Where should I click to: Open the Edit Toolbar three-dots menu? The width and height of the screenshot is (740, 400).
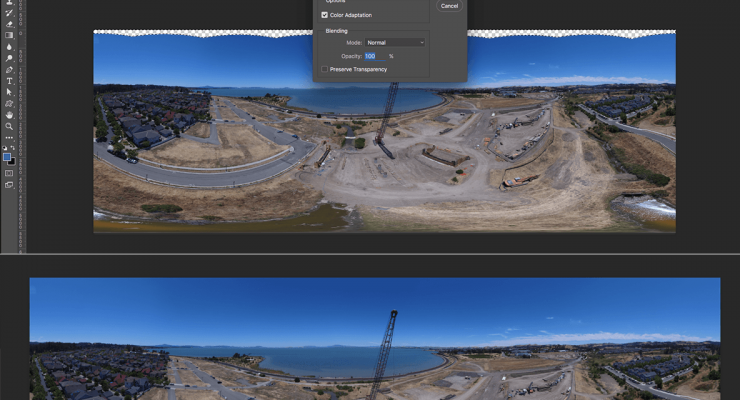click(x=9, y=138)
